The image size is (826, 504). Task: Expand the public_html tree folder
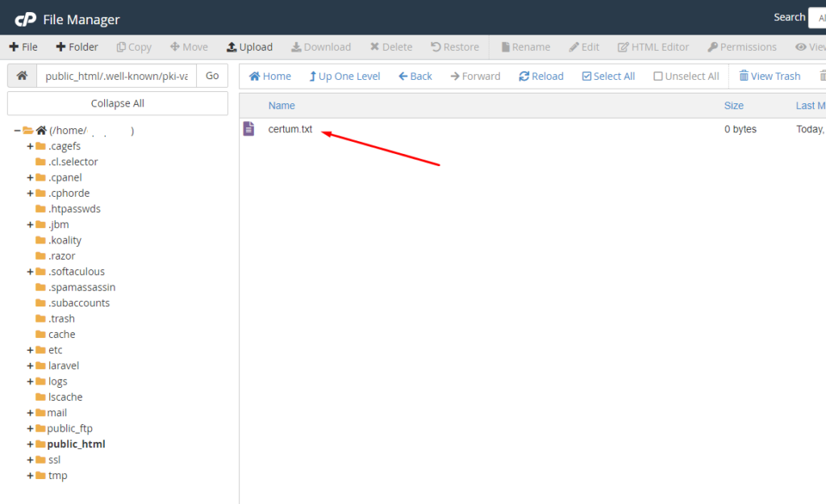[30, 444]
